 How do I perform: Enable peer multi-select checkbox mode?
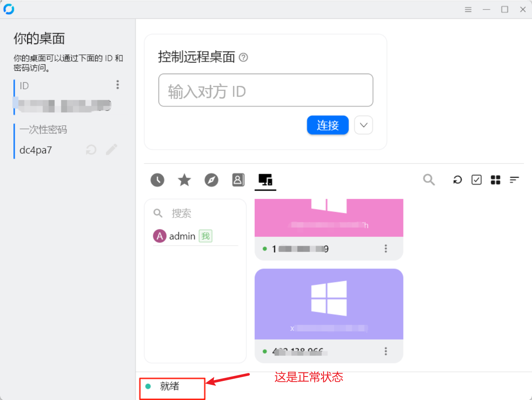click(476, 180)
